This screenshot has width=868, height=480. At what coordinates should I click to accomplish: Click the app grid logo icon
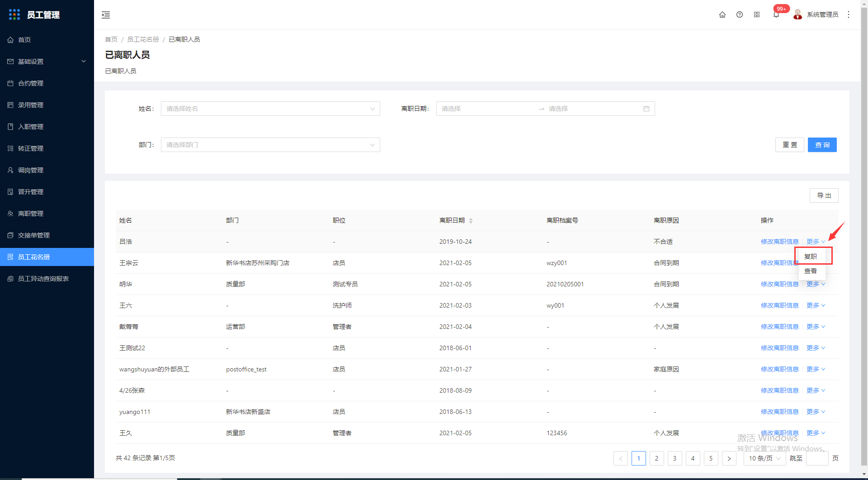[14, 14]
